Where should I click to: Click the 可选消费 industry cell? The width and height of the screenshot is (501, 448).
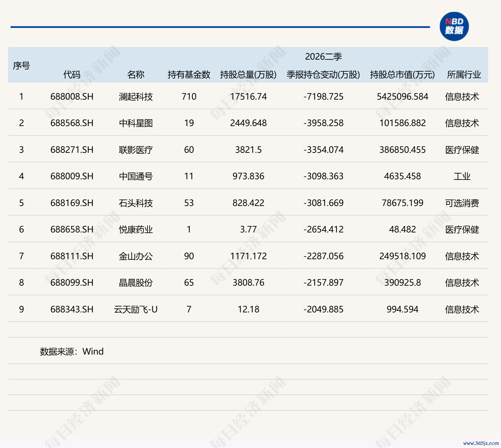462,203
